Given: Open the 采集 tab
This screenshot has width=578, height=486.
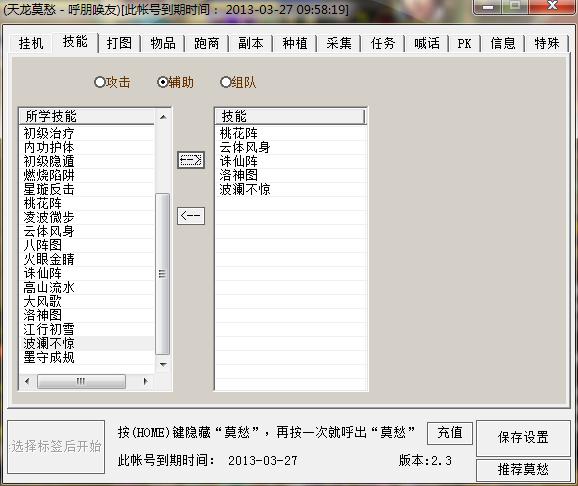Looking at the screenshot, I should [x=338, y=44].
